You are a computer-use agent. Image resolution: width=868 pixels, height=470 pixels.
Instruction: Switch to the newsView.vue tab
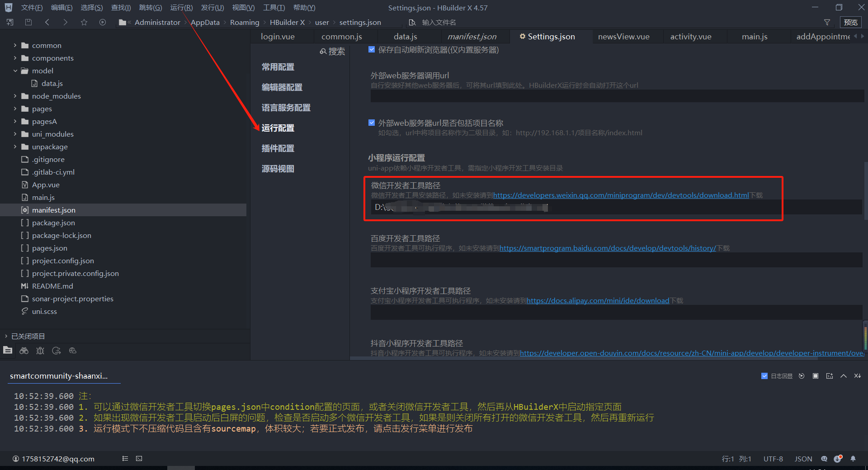(623, 37)
